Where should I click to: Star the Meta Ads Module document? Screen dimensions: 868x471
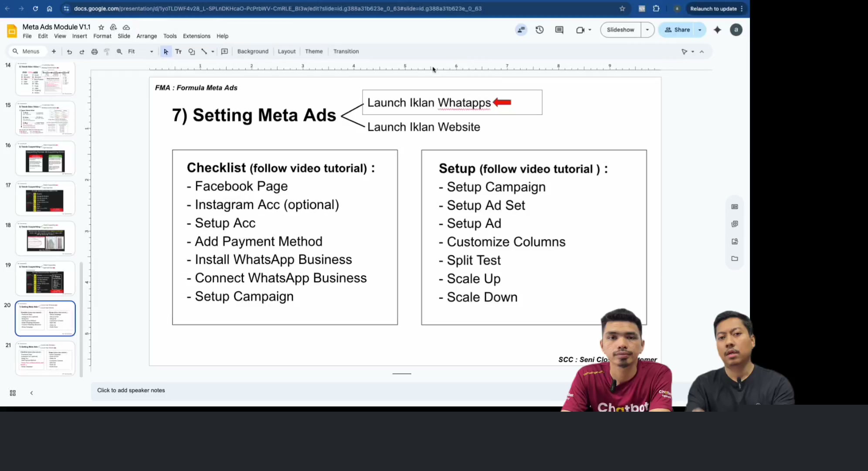(x=101, y=27)
